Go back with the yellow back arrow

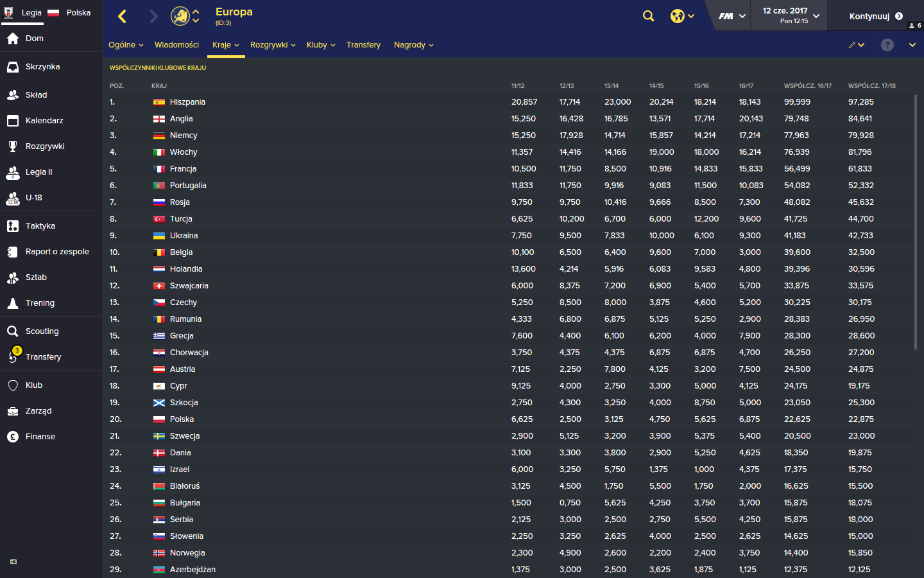click(123, 16)
